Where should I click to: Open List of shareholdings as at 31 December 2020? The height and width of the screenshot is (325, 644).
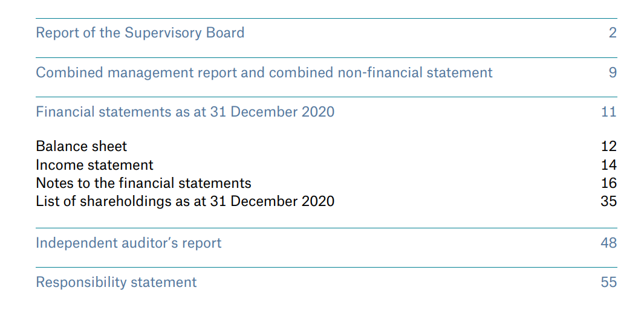click(x=185, y=201)
